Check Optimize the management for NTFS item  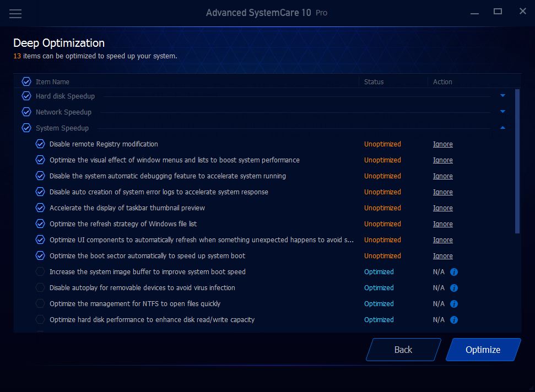click(40, 303)
